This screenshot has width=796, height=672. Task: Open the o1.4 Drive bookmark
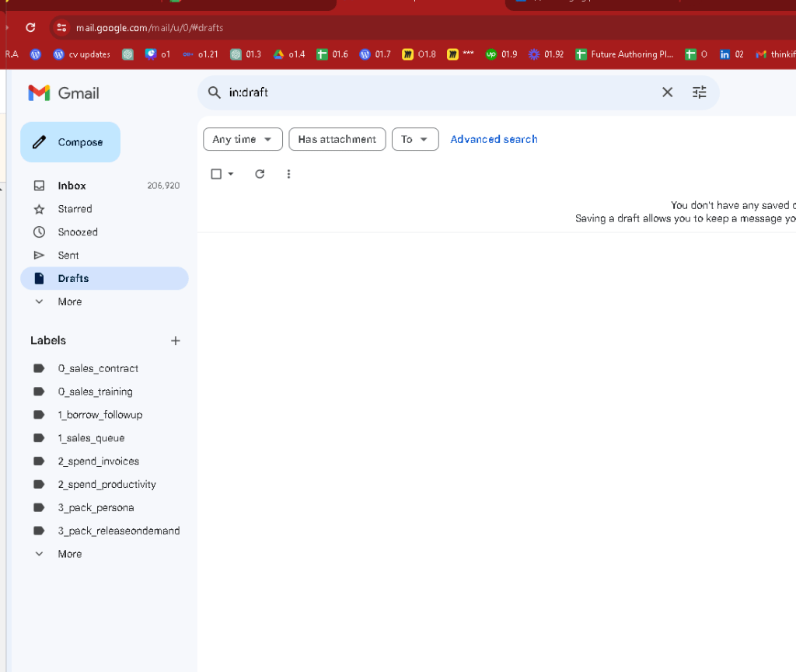289,54
